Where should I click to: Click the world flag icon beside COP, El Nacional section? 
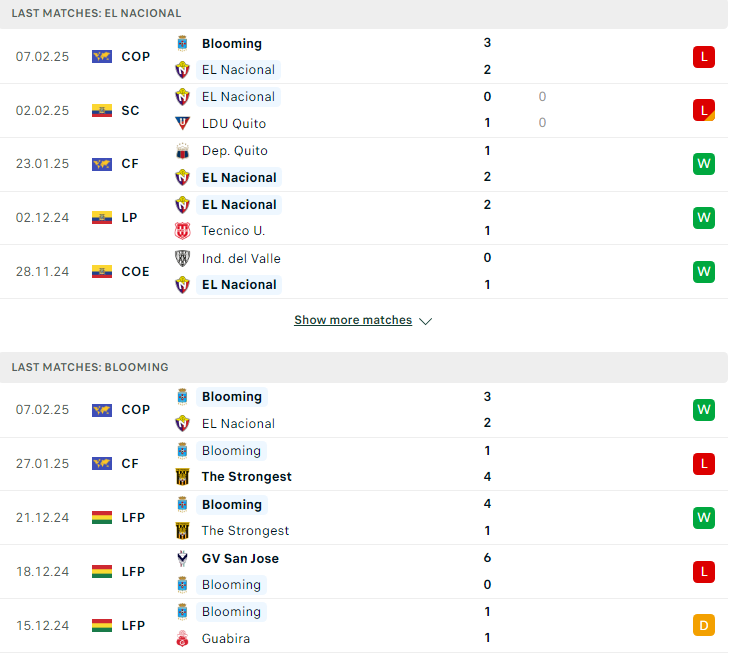(102, 57)
